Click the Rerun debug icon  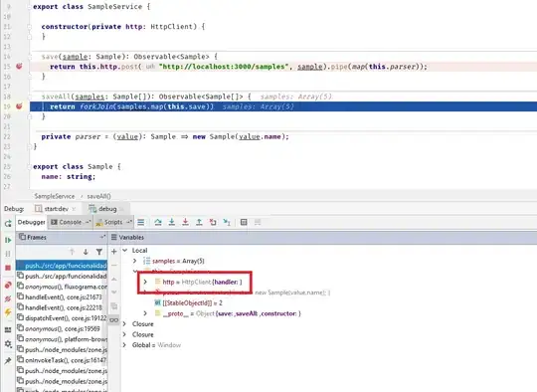[x=8, y=224]
